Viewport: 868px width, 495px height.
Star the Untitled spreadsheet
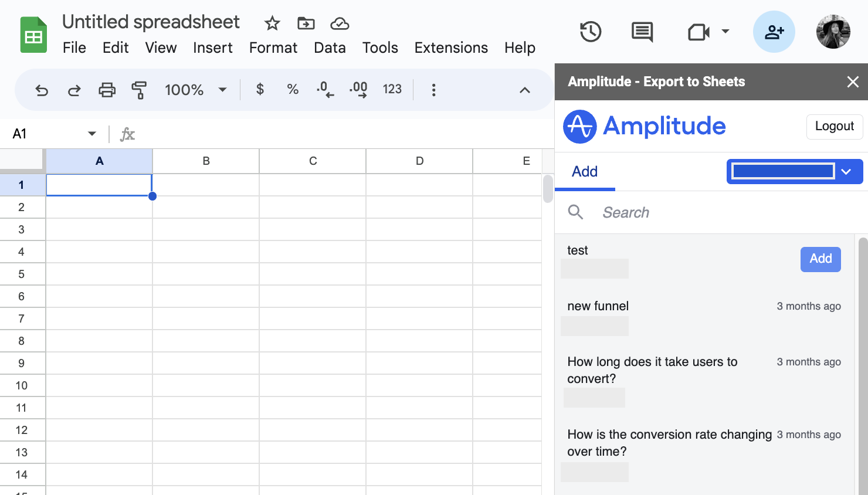pos(272,23)
